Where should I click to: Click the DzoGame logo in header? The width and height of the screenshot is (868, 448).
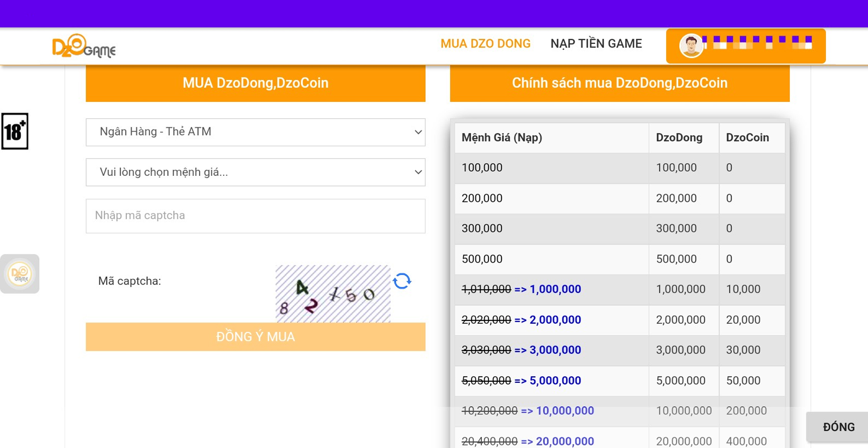[x=84, y=46]
